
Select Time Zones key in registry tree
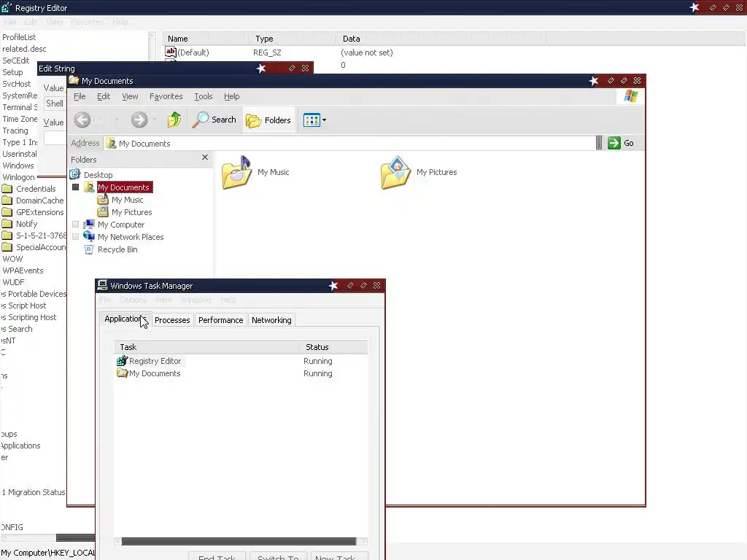tap(20, 119)
